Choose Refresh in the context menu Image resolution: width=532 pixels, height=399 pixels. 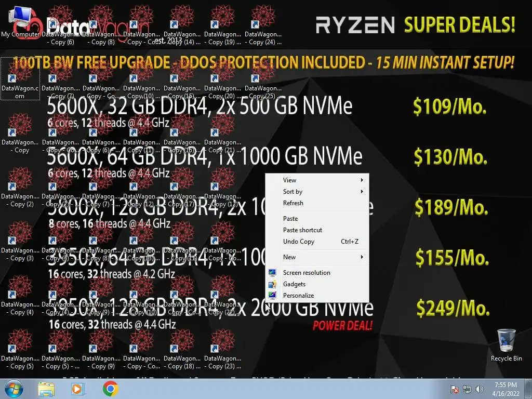[317, 203]
